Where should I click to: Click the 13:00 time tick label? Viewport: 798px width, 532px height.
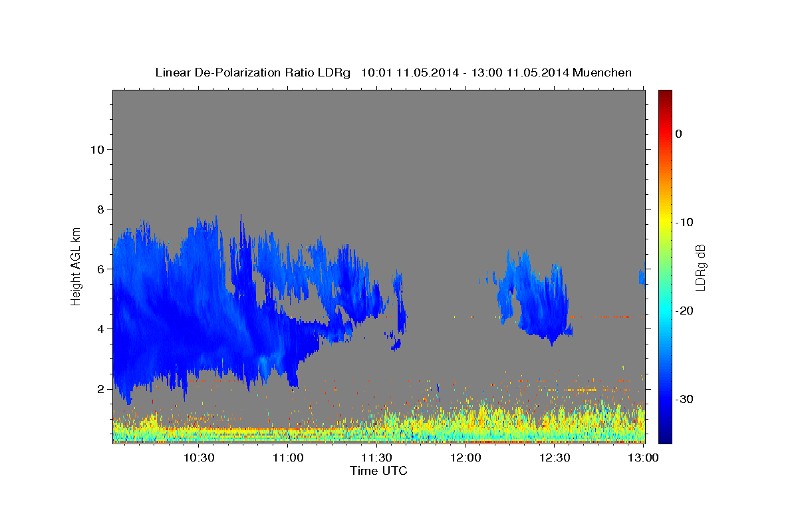[x=643, y=458]
